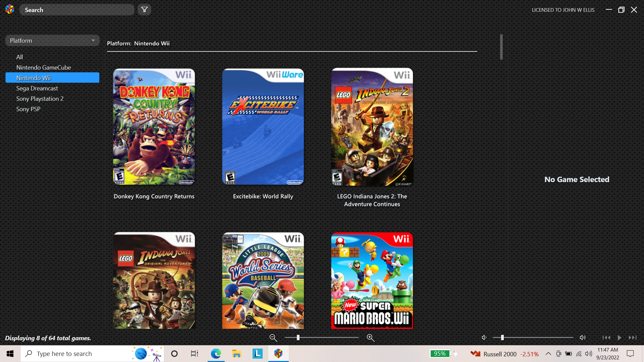Select Excitebike World Rally cover
Viewport: 644px width, 362px height.
point(263,127)
